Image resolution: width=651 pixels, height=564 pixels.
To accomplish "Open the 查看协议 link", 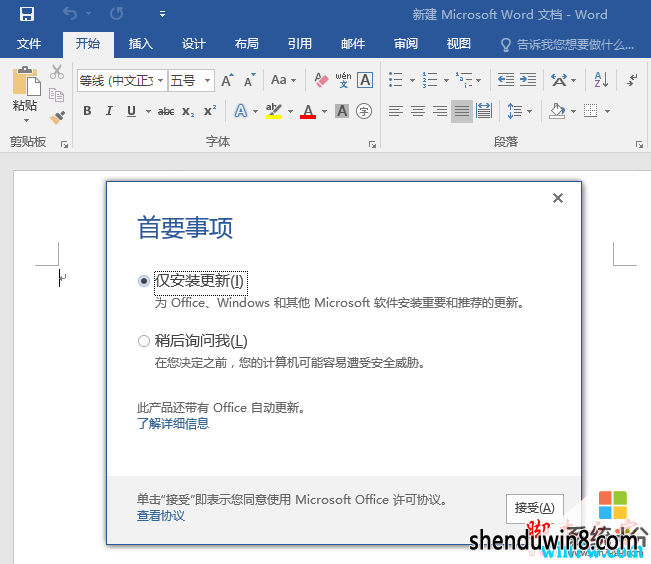I will 161,516.
